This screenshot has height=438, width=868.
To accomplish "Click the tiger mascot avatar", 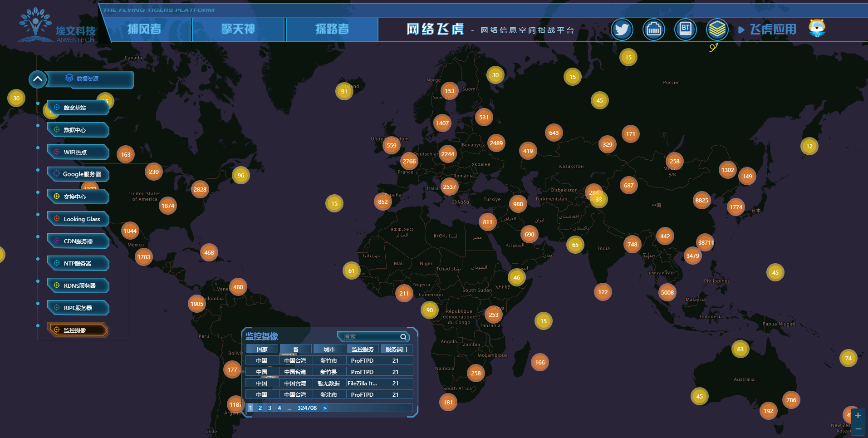I will [817, 28].
